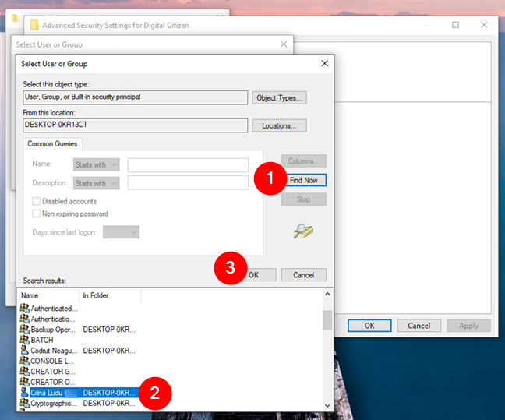The width and height of the screenshot is (505, 420).
Task: Open the Object Types dialog
Action: click(x=279, y=98)
